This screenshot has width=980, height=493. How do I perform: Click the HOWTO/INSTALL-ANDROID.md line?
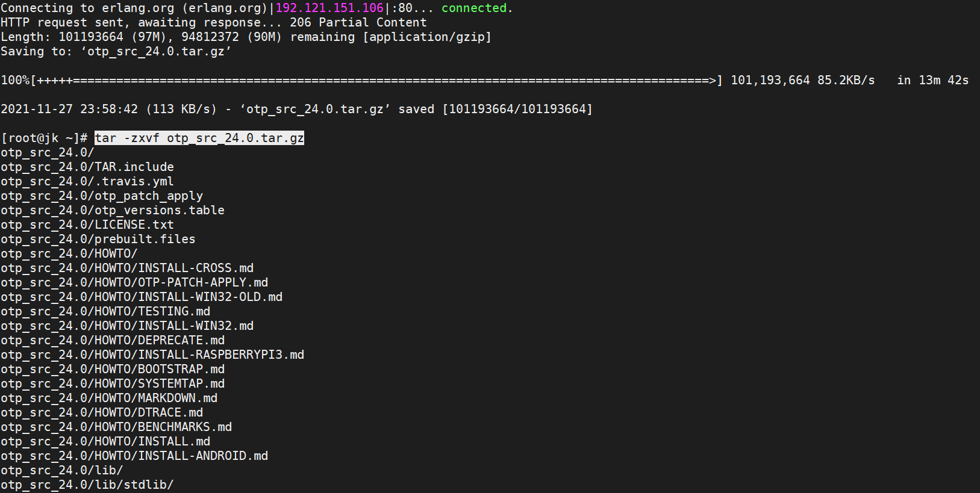click(134, 456)
